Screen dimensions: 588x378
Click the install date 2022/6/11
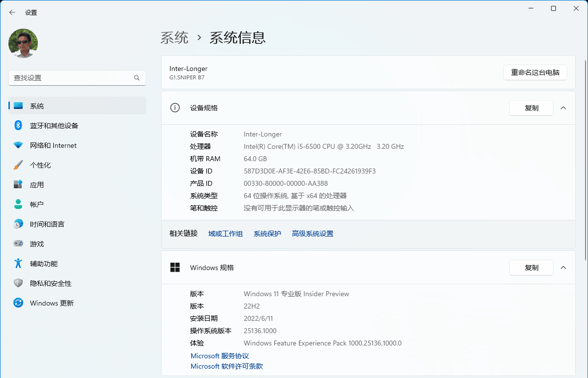click(258, 318)
